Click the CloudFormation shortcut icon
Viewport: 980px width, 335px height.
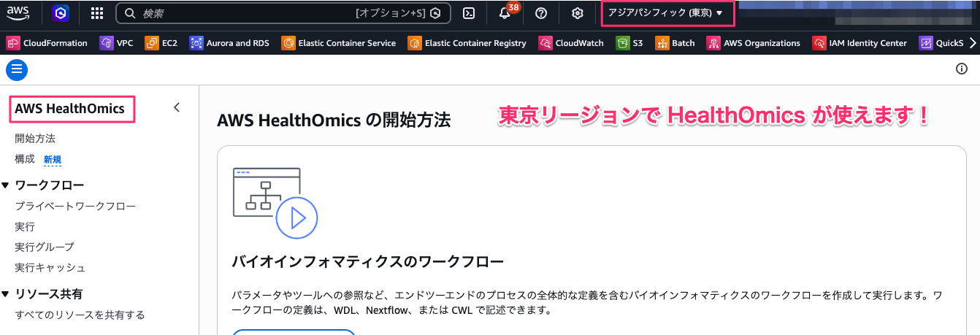tap(13, 43)
